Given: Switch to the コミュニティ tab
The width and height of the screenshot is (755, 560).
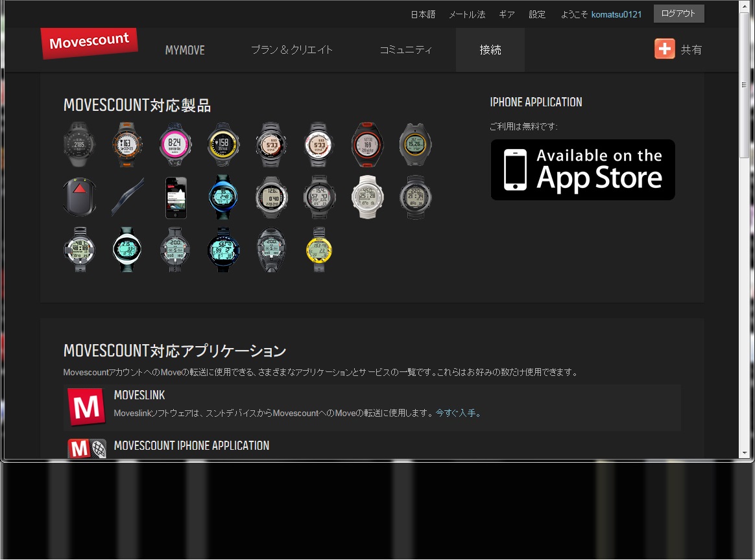Looking at the screenshot, I should [406, 49].
